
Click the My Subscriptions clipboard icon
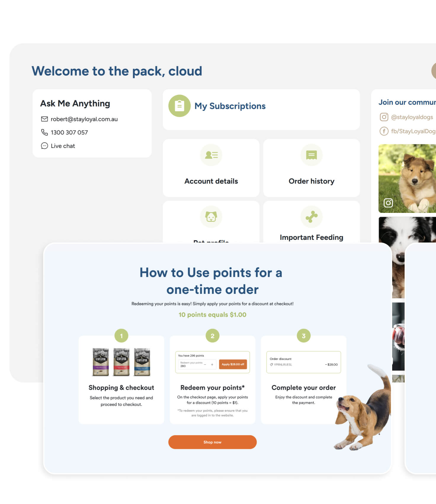coord(179,106)
